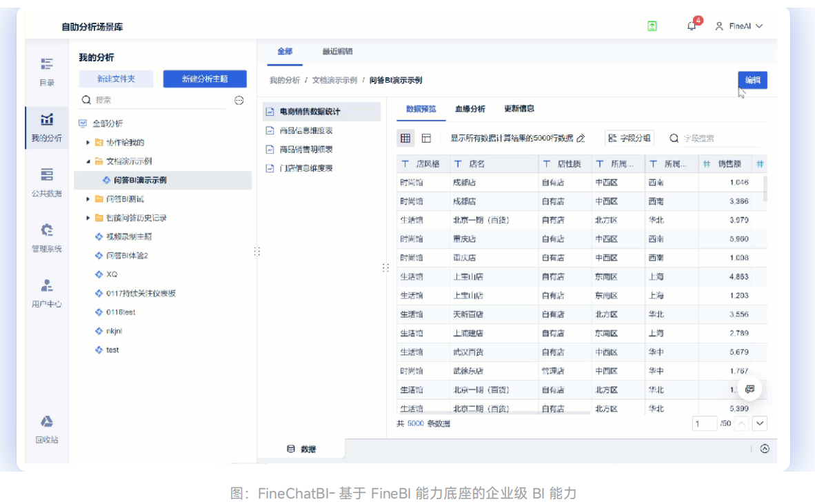Go to 用户中心 via sidebar icon
The image size is (815, 504).
[x=46, y=292]
